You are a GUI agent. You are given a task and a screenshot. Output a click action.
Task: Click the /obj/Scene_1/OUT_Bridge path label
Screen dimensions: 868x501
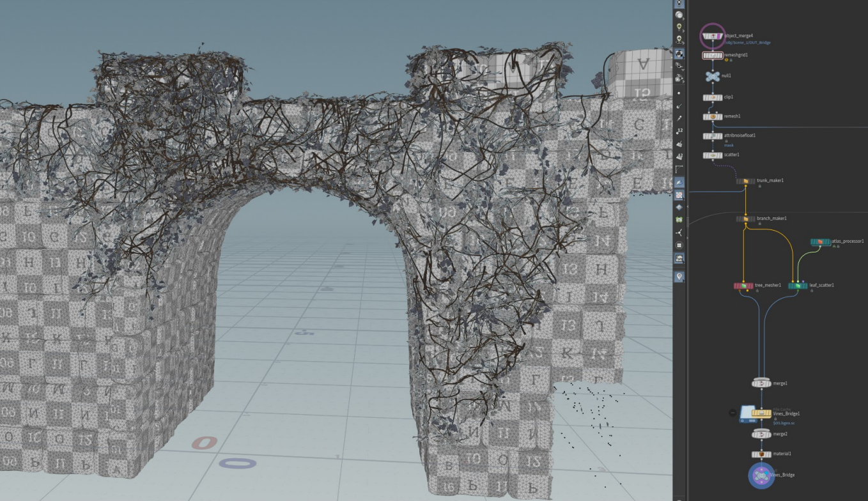(x=747, y=43)
